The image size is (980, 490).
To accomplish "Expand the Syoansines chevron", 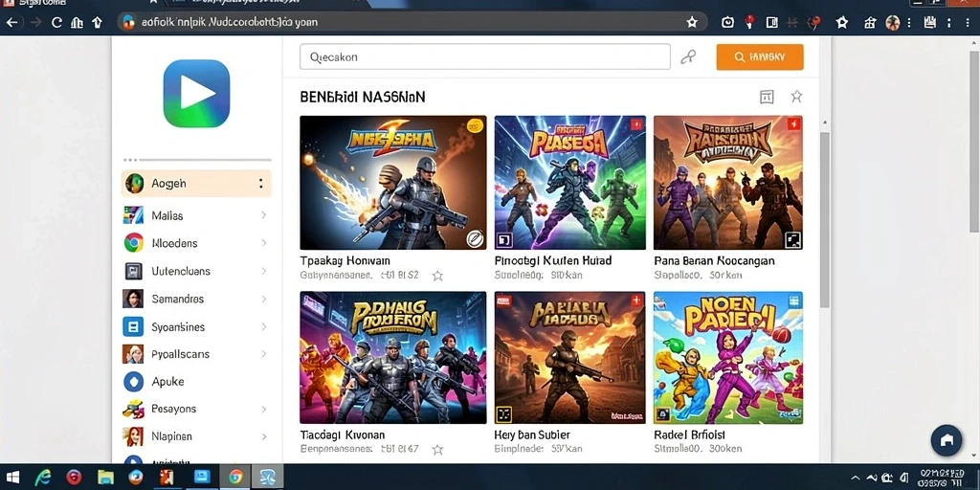I will (x=264, y=327).
